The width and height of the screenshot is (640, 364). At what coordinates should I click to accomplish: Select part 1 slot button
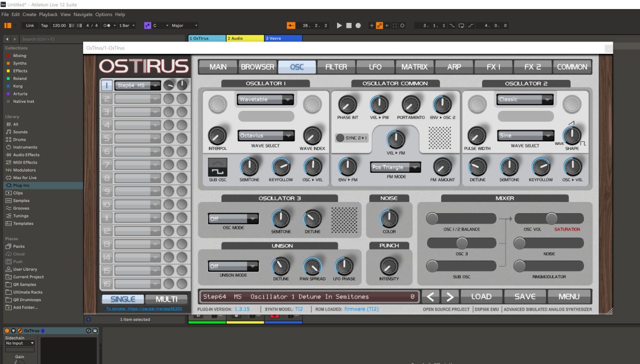point(106,85)
